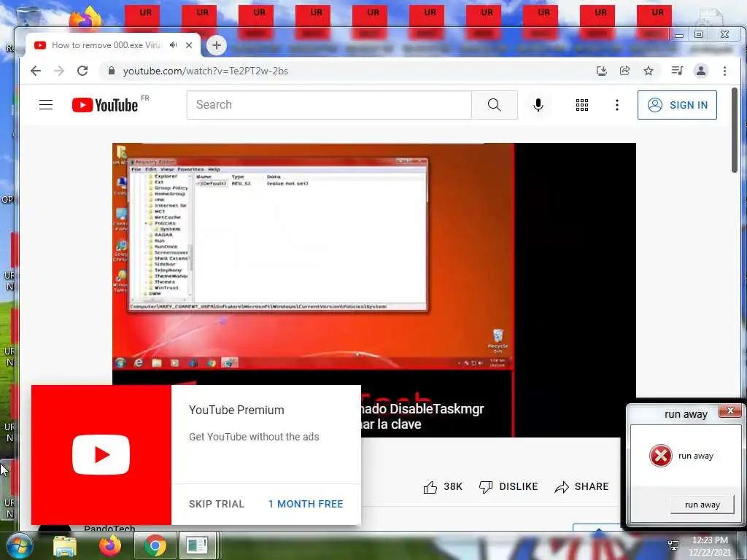
Task: Click the network tray icon
Action: 673,546
